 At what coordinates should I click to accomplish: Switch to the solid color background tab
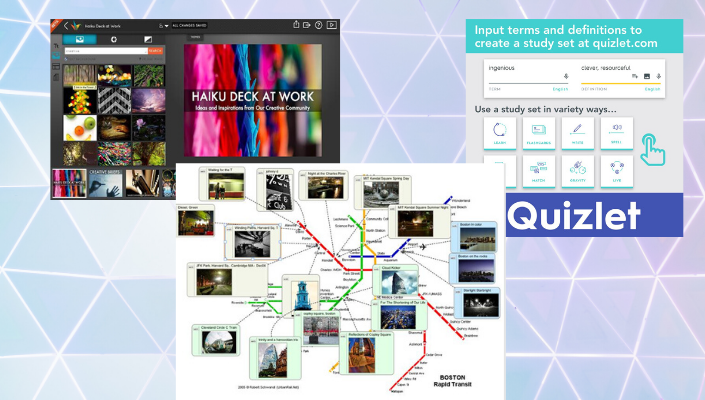[x=148, y=39]
